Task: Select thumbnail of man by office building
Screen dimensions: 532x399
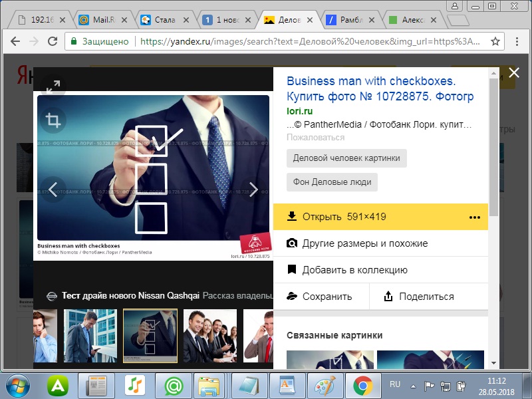Action: 90,336
